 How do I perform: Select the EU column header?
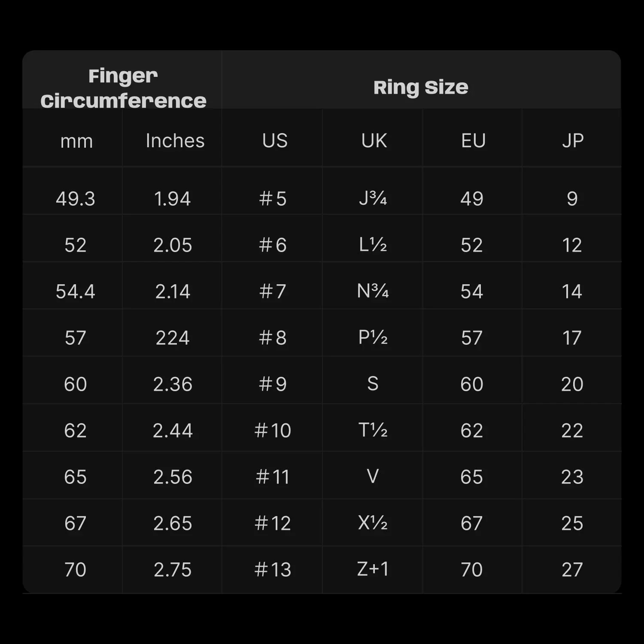pos(473,141)
